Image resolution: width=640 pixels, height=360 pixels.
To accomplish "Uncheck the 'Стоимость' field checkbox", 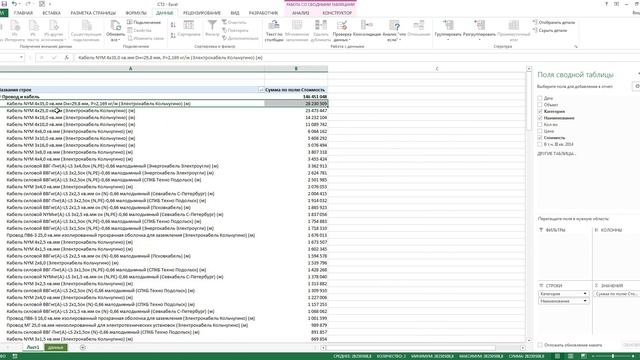I will coord(540,138).
